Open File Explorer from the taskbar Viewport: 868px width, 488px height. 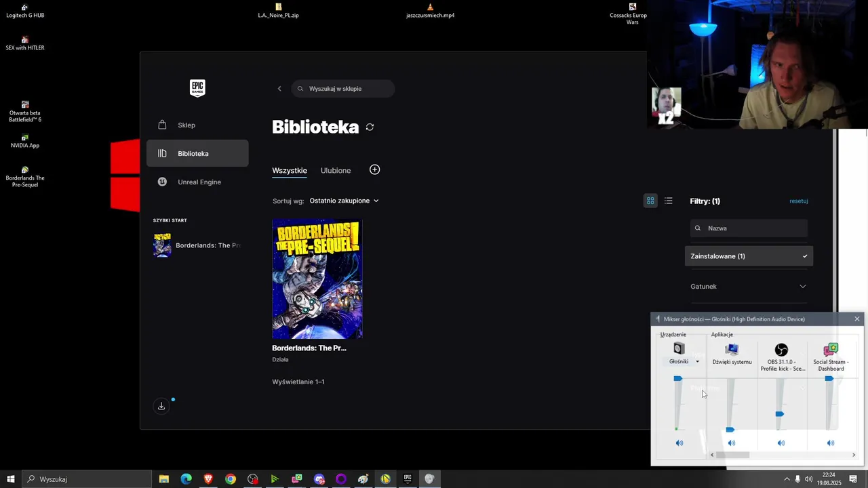[164, 479]
